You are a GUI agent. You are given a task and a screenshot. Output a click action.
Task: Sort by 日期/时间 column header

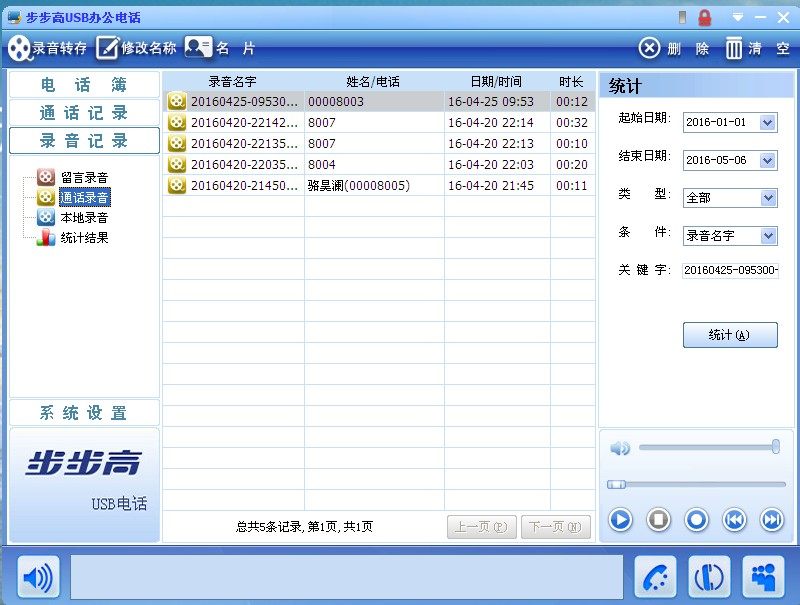pos(497,82)
